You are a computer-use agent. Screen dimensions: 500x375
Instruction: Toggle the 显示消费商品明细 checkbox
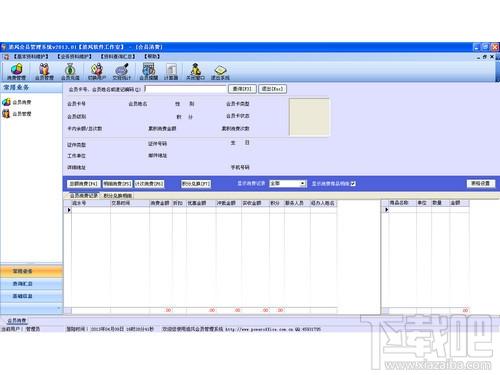coord(353,184)
